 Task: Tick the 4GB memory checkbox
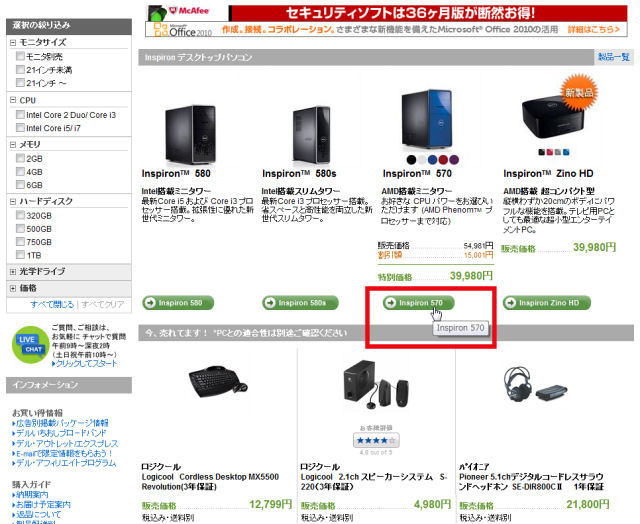20,171
